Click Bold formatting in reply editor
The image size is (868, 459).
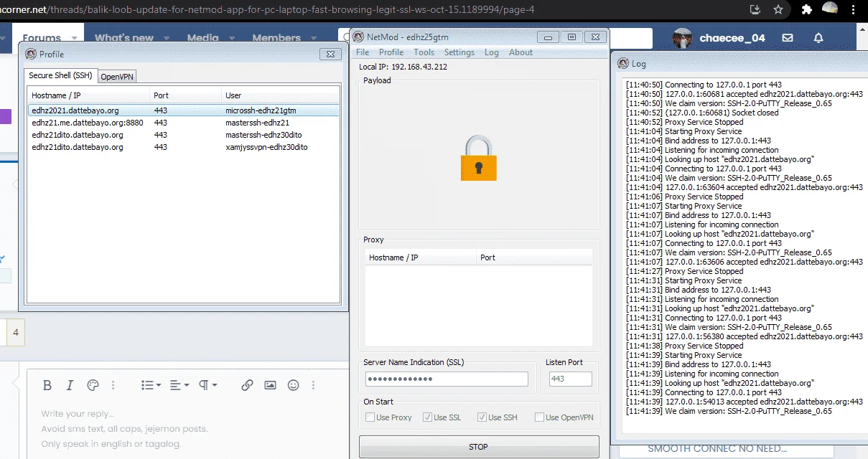(x=47, y=385)
